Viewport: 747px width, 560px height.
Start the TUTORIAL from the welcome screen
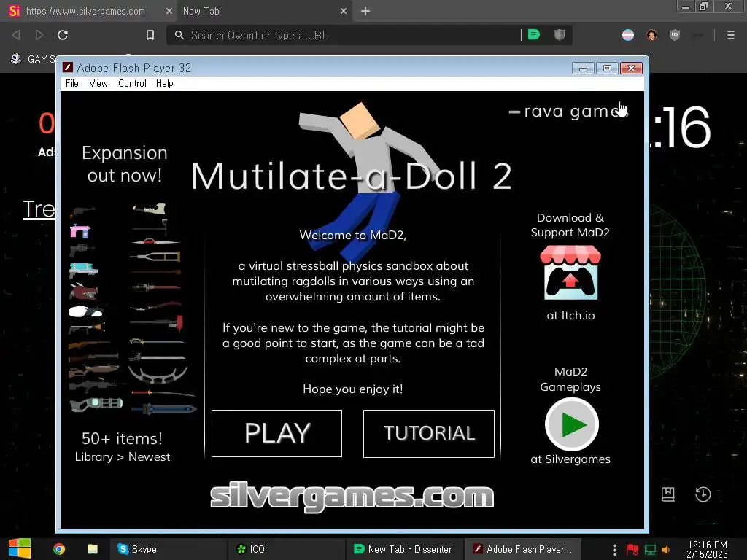[429, 433]
